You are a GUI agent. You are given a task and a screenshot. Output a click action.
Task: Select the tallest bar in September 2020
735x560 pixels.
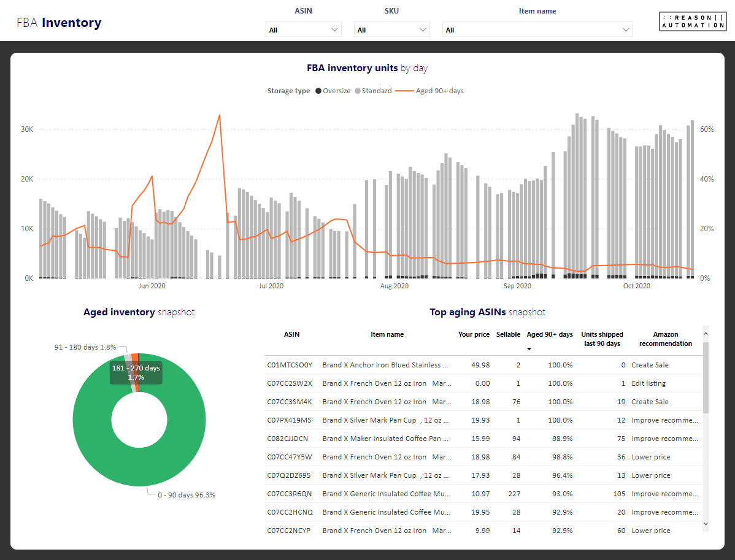pos(577,184)
